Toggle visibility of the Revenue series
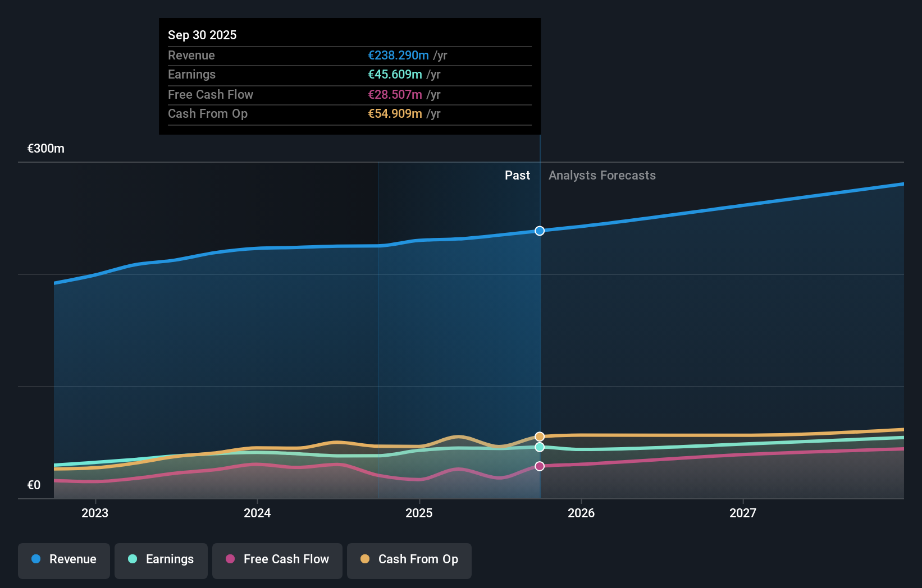922x588 pixels. 63,560
